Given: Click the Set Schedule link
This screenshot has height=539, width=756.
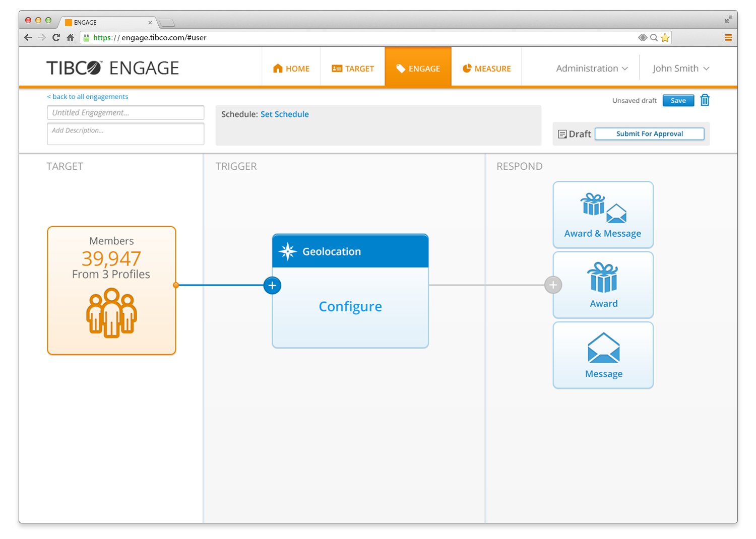Looking at the screenshot, I should [x=285, y=114].
